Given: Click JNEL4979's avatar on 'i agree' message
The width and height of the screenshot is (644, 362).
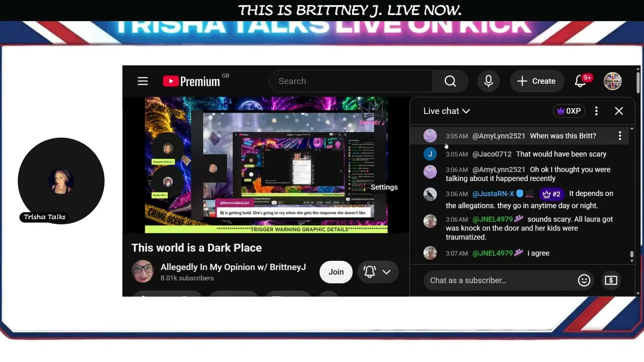Looking at the screenshot, I should click(x=430, y=253).
